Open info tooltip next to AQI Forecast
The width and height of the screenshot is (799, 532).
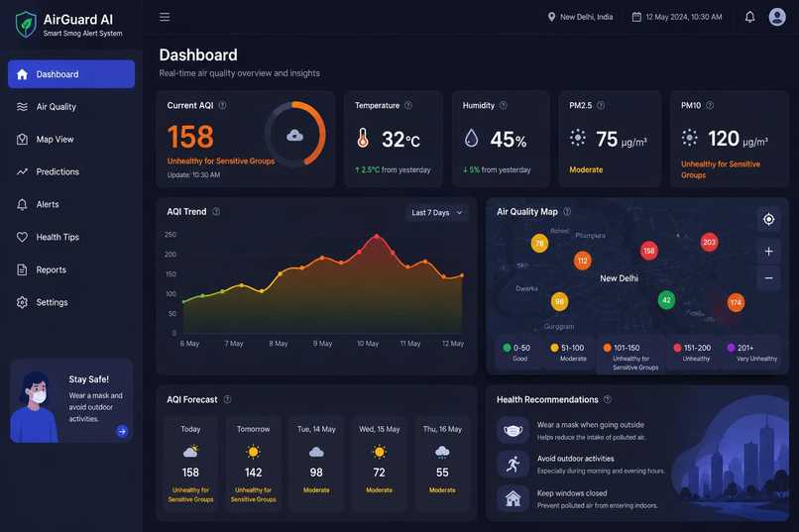click(x=227, y=399)
